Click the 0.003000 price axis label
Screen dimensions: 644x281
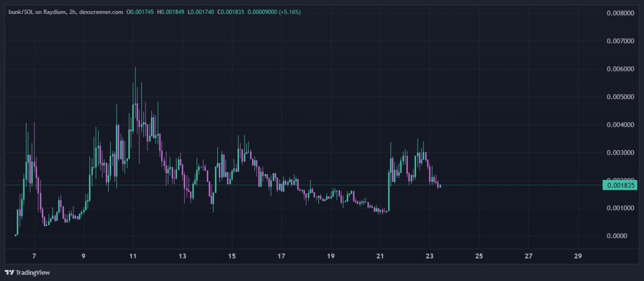point(620,153)
